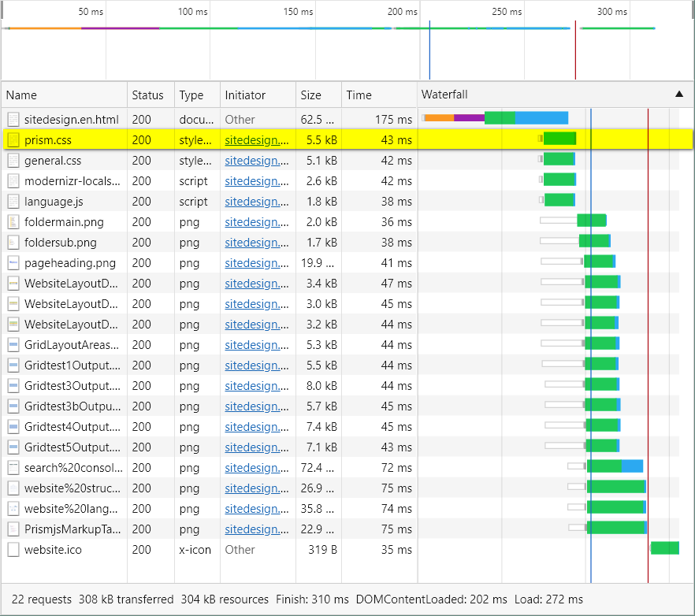Open initiator link for language.js
This screenshot has width=695, height=616.
[x=257, y=202]
